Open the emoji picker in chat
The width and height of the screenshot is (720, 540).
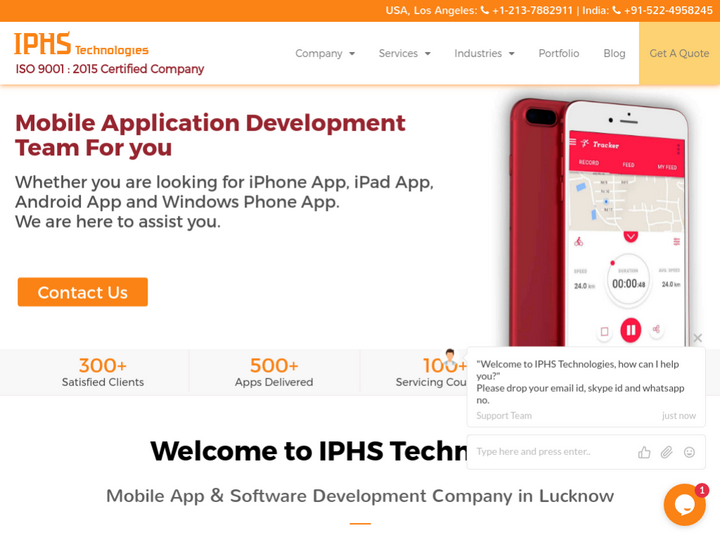[689, 452]
